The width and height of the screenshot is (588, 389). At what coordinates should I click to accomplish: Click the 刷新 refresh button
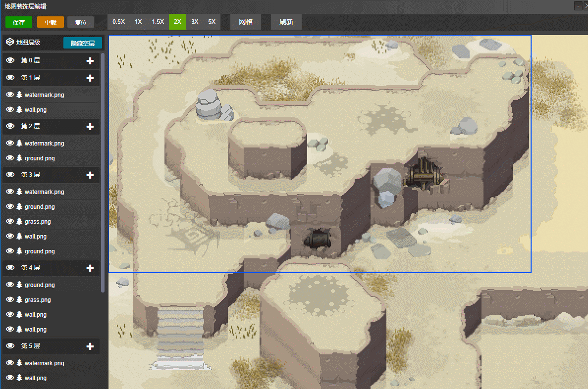pyautogui.click(x=286, y=22)
